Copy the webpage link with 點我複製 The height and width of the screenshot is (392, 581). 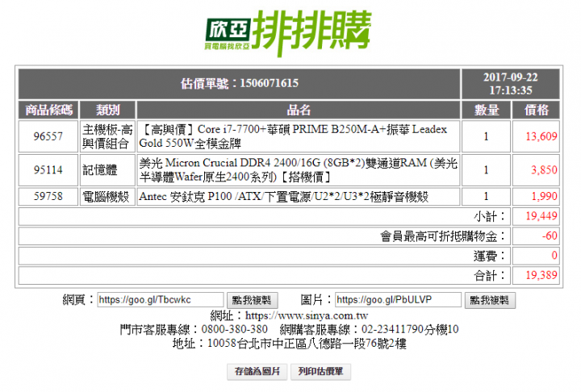pyautogui.click(x=252, y=300)
